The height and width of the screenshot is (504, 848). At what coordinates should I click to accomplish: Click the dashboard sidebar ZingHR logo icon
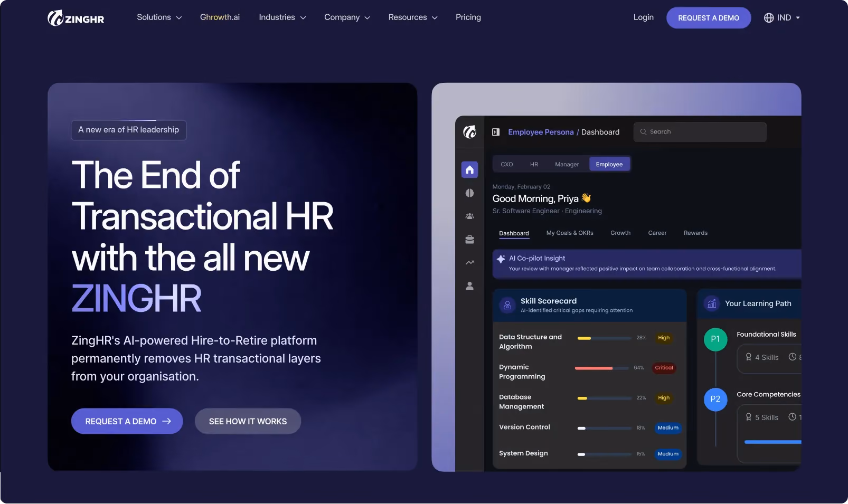pos(469,132)
